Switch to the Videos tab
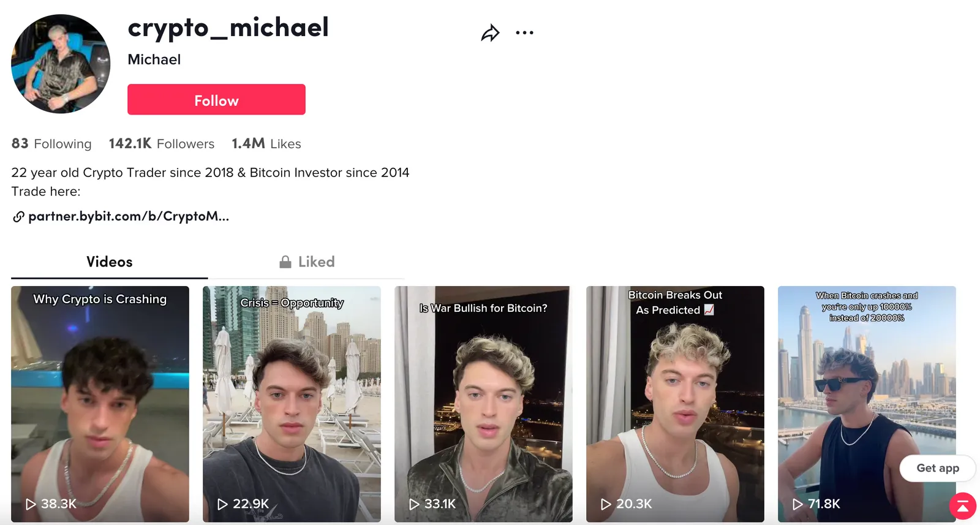980x525 pixels. coord(110,262)
